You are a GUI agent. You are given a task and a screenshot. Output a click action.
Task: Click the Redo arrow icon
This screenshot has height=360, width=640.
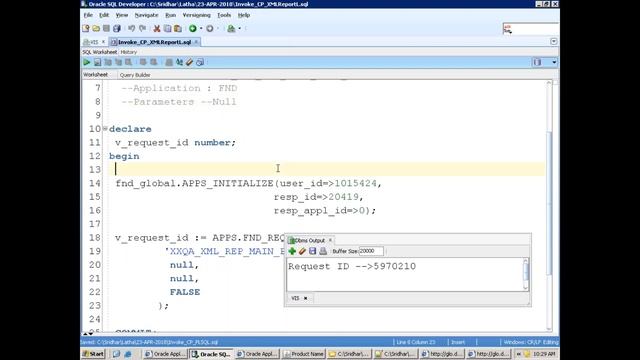tap(142, 29)
